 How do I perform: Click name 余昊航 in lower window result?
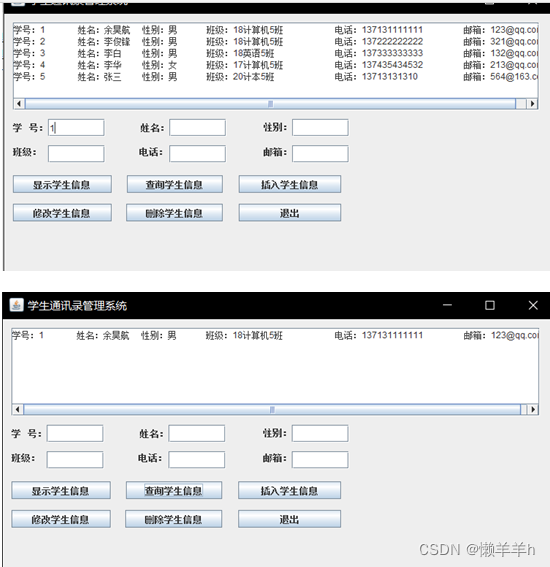(x=116, y=335)
